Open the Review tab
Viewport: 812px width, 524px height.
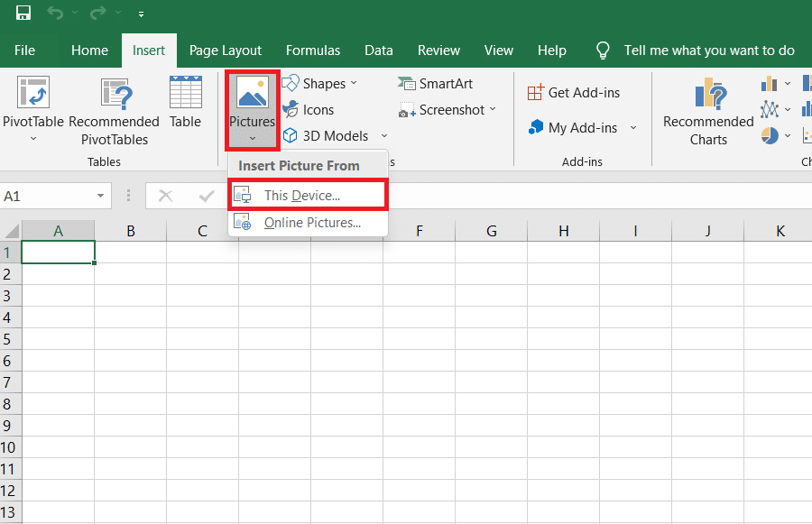(x=438, y=51)
